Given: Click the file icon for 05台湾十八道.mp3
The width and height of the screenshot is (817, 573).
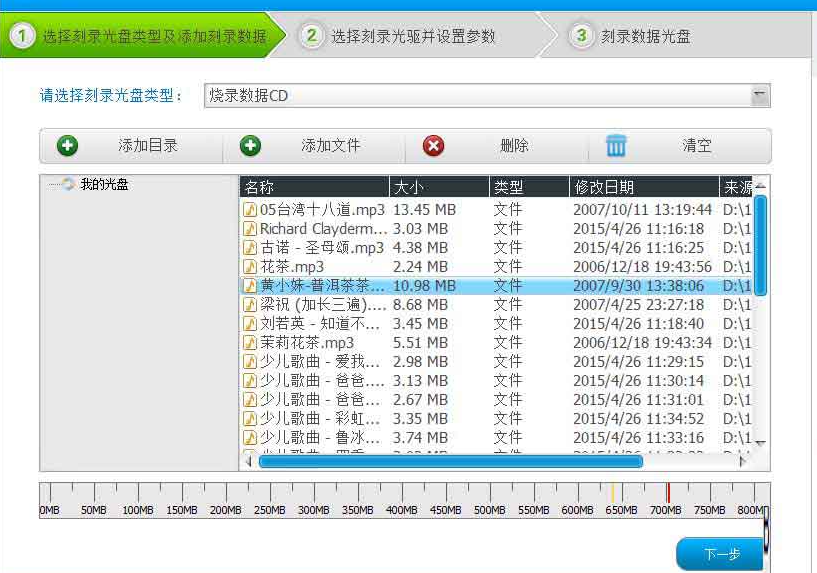Looking at the screenshot, I should coord(250,210).
